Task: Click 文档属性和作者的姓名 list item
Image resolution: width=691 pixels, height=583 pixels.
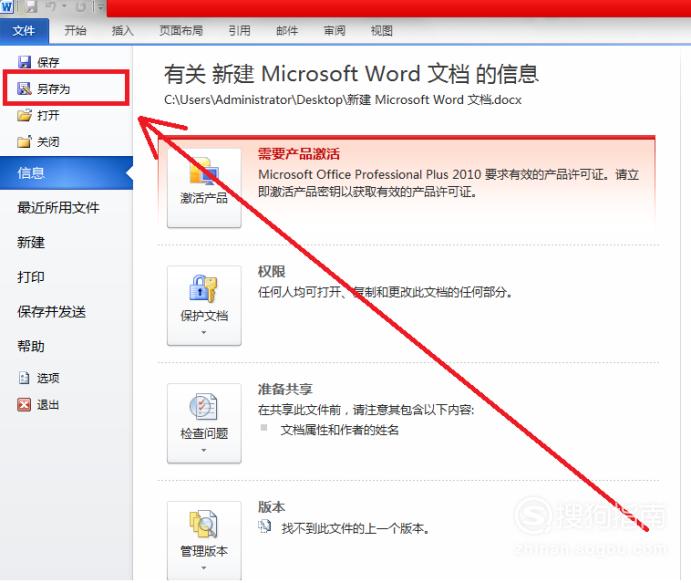Action: coord(340,430)
